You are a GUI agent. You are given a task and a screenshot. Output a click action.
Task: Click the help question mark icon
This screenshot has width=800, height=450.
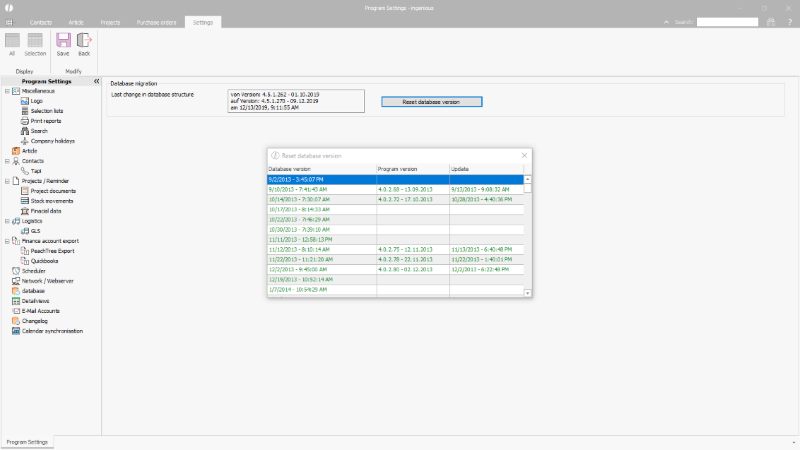[789, 21]
